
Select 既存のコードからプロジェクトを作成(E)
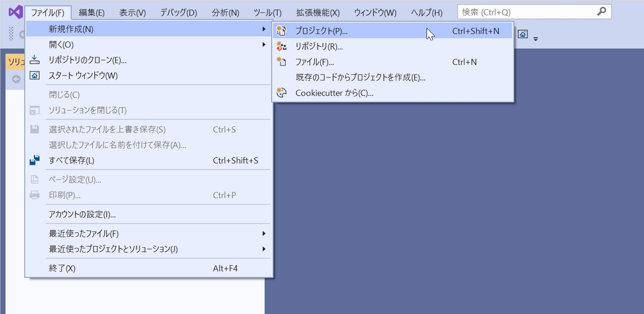[360, 77]
